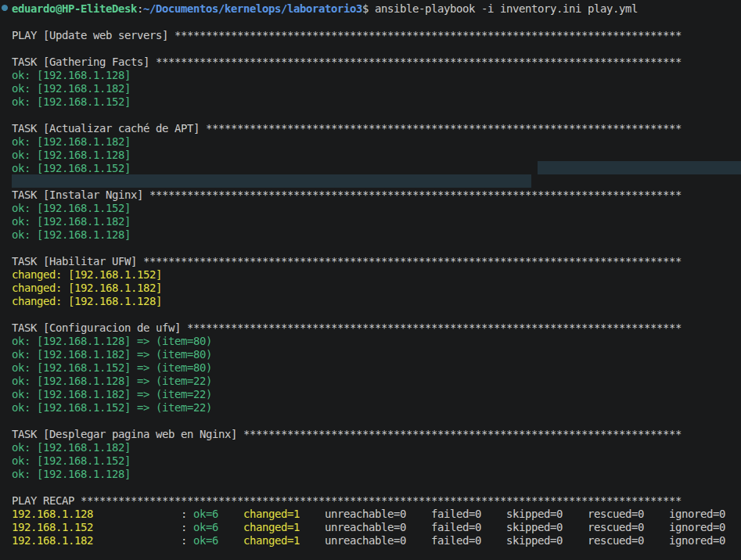Click the ~/Documentos/kernelops/laboratorio3 path in the prompt

(x=253, y=9)
